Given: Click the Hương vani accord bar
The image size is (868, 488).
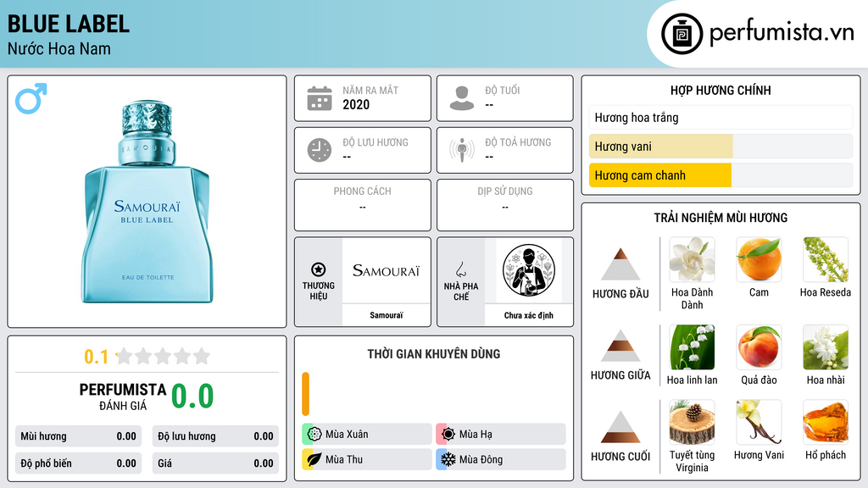Looking at the screenshot, I should click(x=721, y=146).
